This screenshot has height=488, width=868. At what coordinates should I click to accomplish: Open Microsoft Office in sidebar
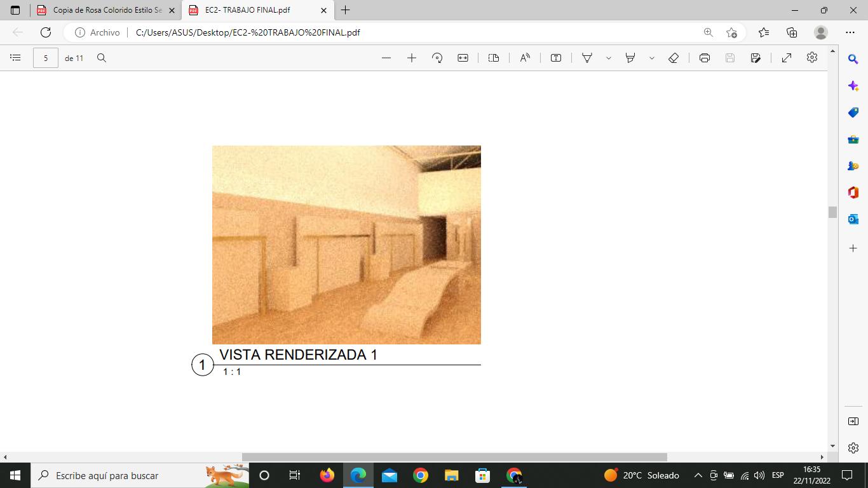pyautogui.click(x=853, y=193)
